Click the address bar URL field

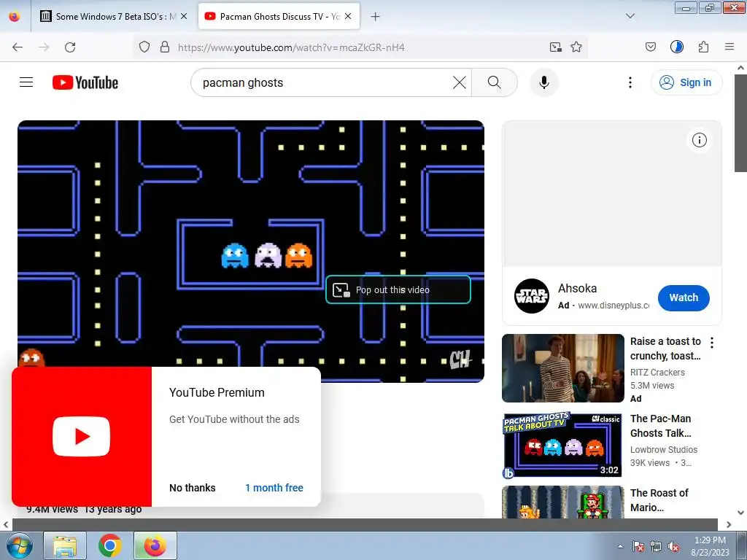pyautogui.click(x=360, y=47)
